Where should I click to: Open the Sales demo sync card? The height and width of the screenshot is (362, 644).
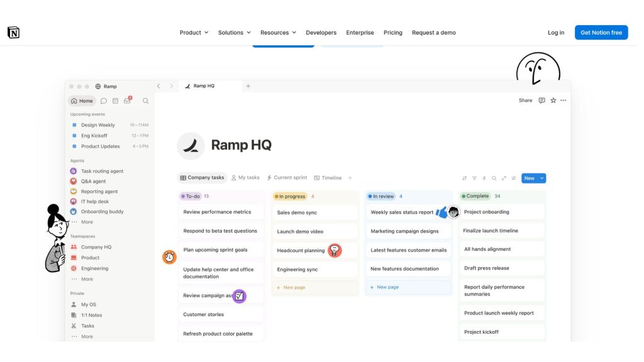point(315,212)
